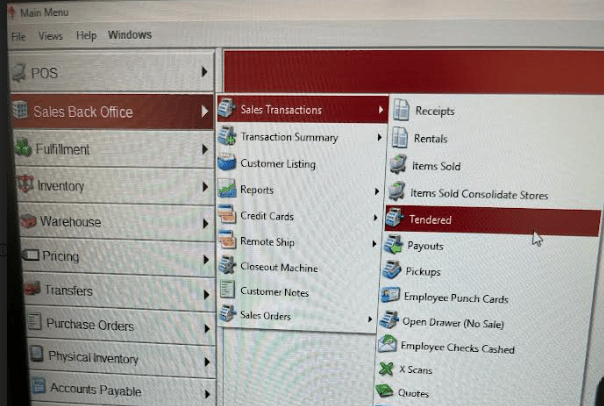Click the Receipts document icon

click(401, 110)
